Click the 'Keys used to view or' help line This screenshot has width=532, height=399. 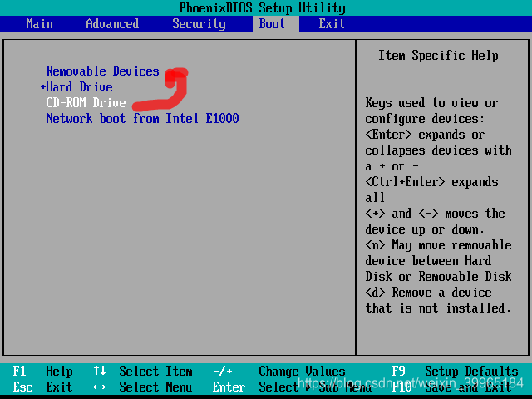[x=431, y=103]
